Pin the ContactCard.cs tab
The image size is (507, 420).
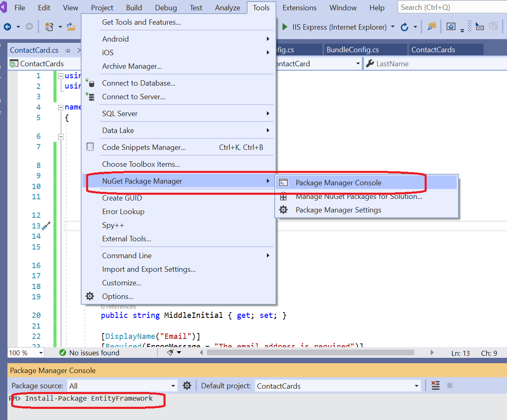pos(68,50)
